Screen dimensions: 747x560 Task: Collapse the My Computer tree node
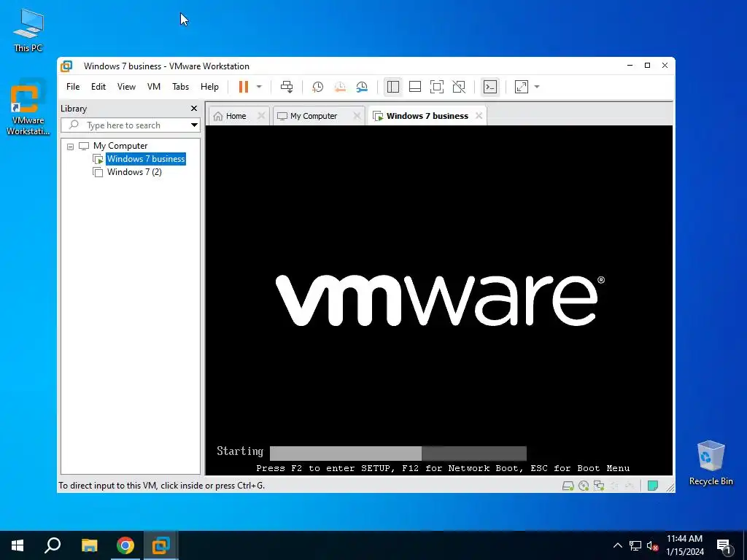tap(71, 147)
